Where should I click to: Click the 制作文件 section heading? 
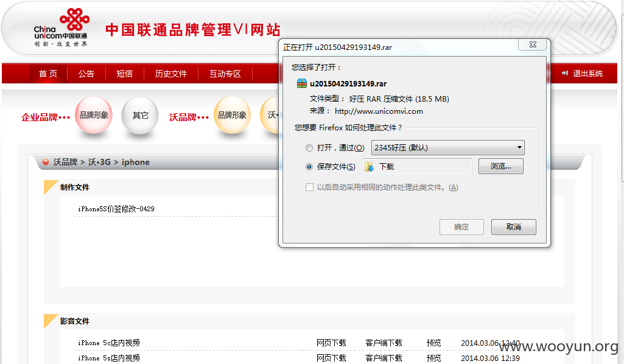75,187
